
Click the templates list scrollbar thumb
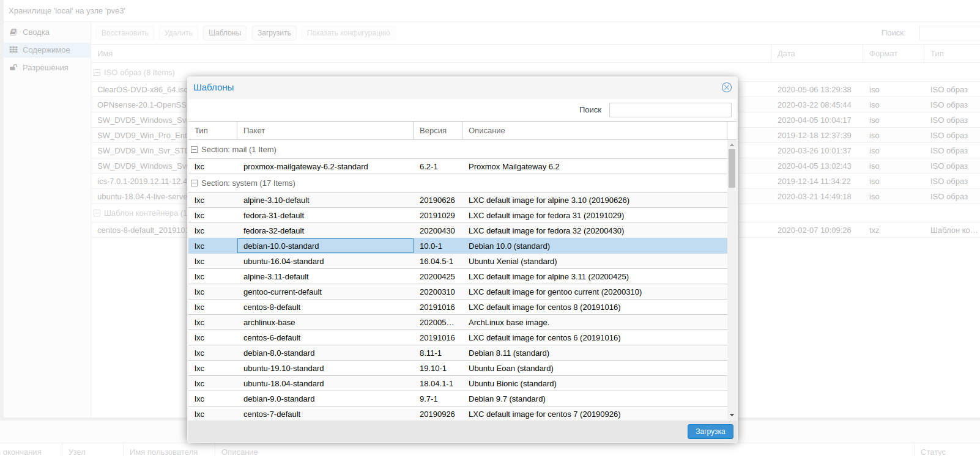[732, 168]
